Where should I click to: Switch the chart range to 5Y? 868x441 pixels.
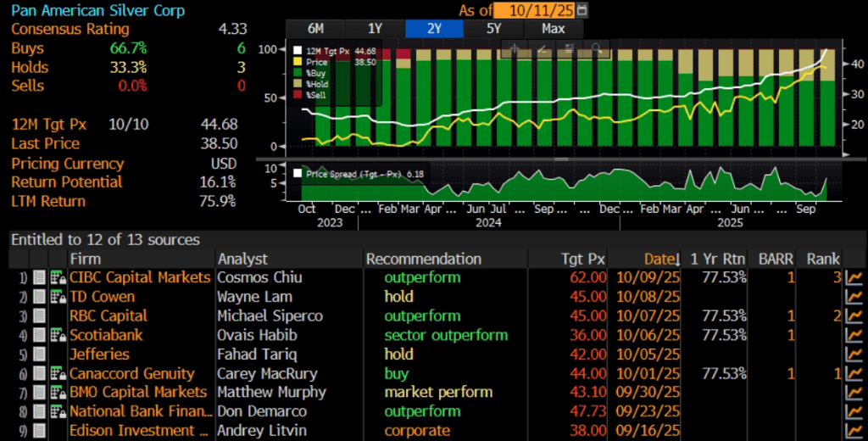(x=493, y=29)
